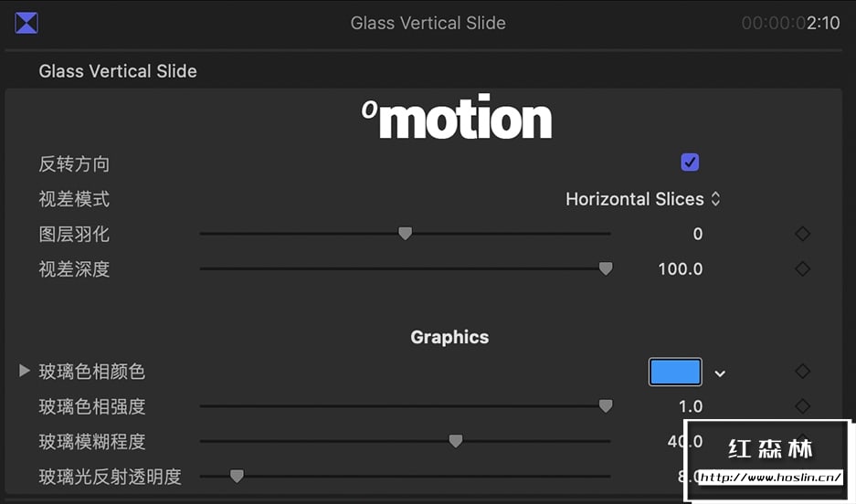The height and width of the screenshot is (504, 856).
Task: Click the blue 玻璃色相颜色 color swatch
Action: 675,372
